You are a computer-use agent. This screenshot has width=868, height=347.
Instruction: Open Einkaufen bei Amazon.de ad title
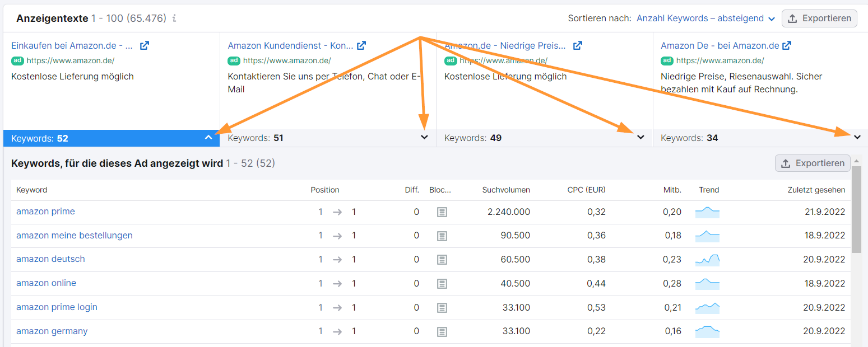(x=72, y=45)
